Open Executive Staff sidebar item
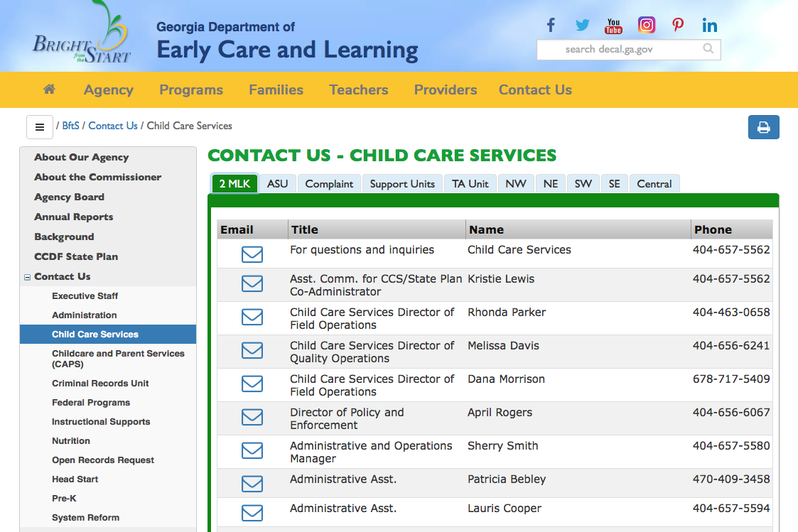 [85, 295]
